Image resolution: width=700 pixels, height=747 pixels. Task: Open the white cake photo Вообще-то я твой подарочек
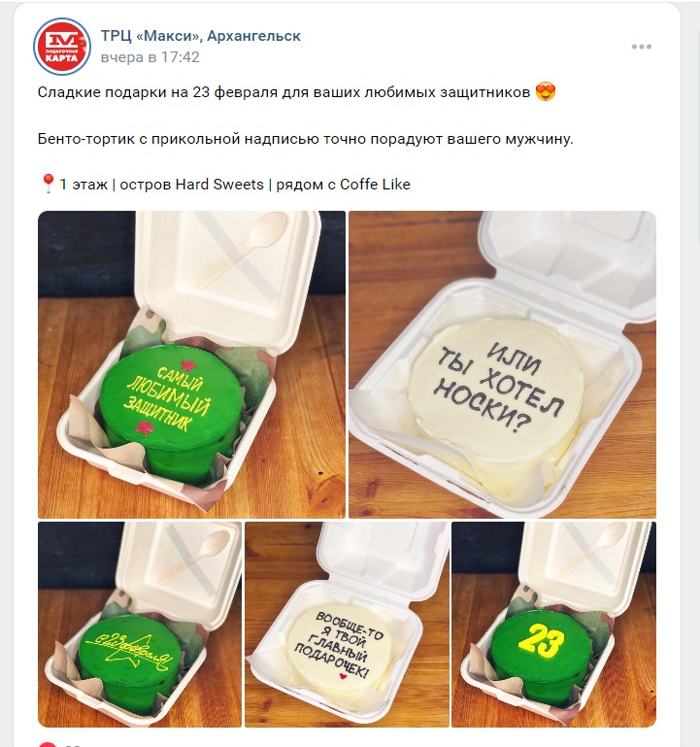click(x=347, y=624)
